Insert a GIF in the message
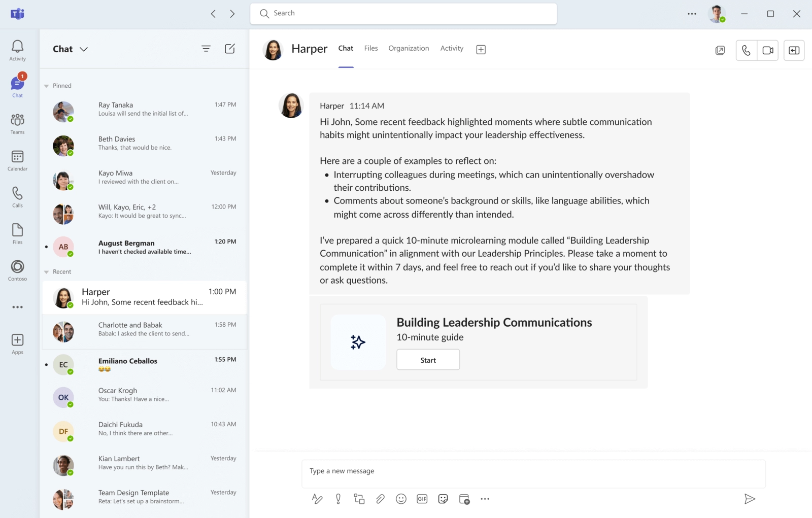 point(422,499)
